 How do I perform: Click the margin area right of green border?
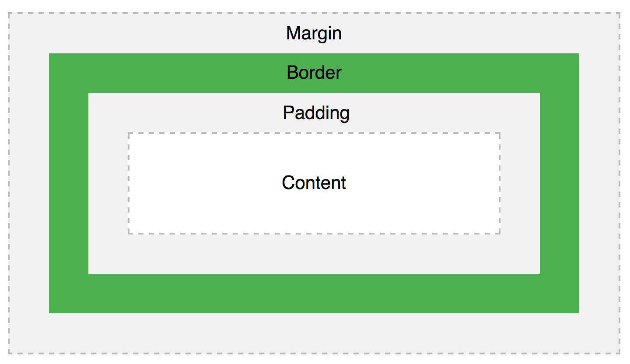click(x=599, y=183)
